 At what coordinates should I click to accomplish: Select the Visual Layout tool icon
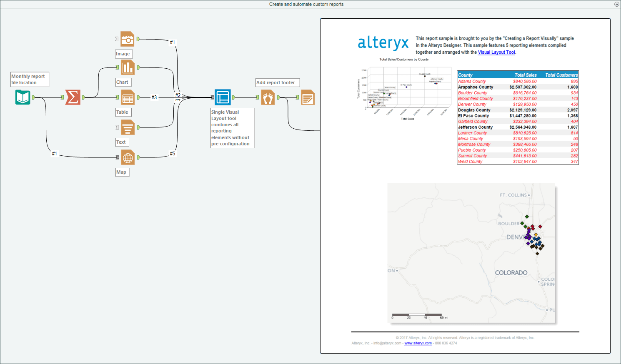223,97
